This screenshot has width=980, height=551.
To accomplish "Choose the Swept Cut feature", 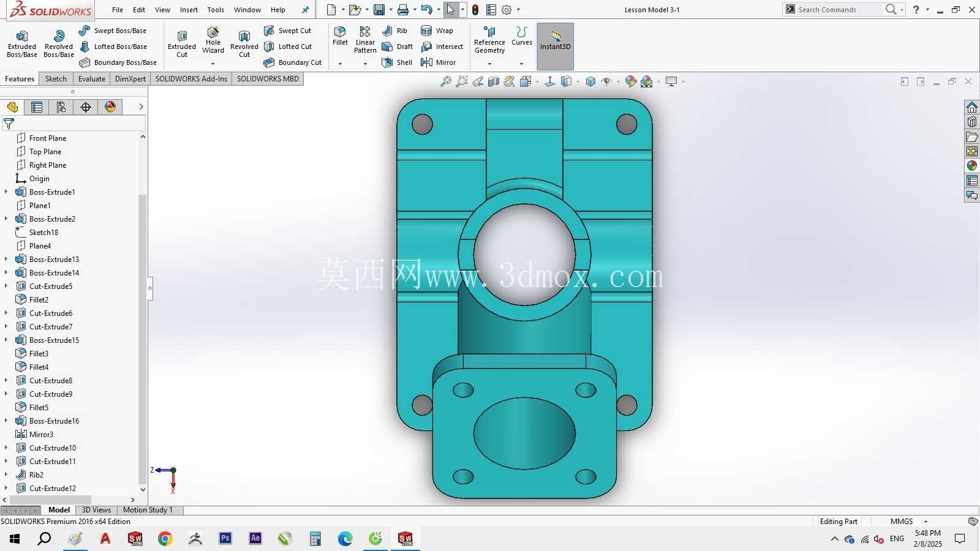I will [x=287, y=31].
